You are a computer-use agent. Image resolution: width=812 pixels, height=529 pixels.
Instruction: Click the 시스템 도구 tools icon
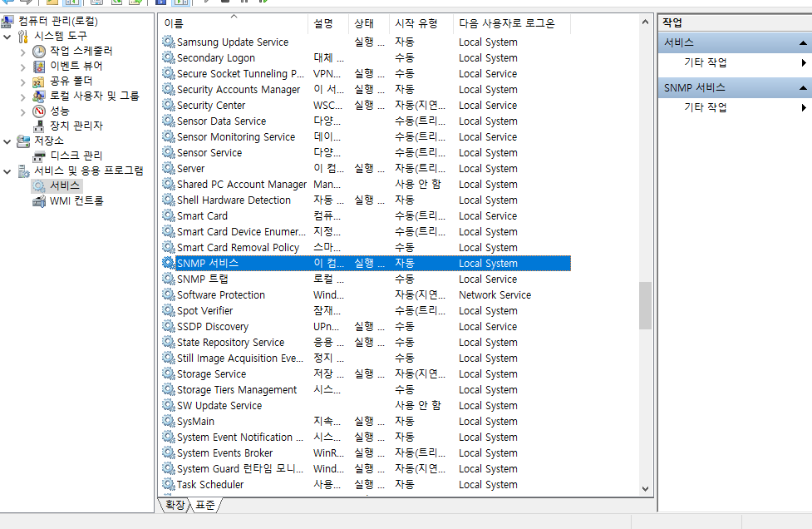[x=23, y=37]
